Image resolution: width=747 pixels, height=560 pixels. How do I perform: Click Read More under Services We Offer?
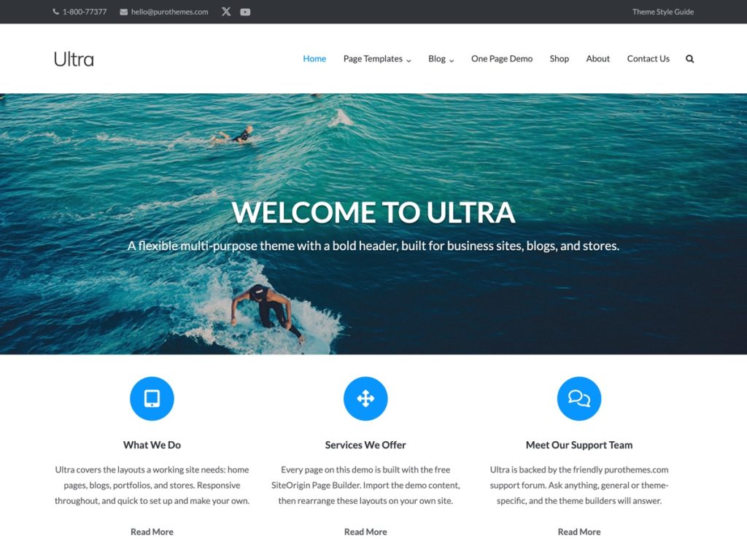point(365,532)
